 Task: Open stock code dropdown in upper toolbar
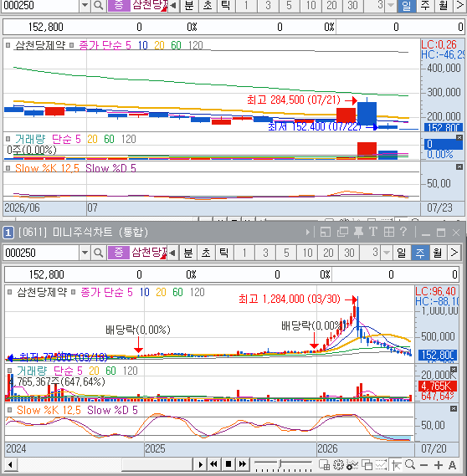[85, 5]
